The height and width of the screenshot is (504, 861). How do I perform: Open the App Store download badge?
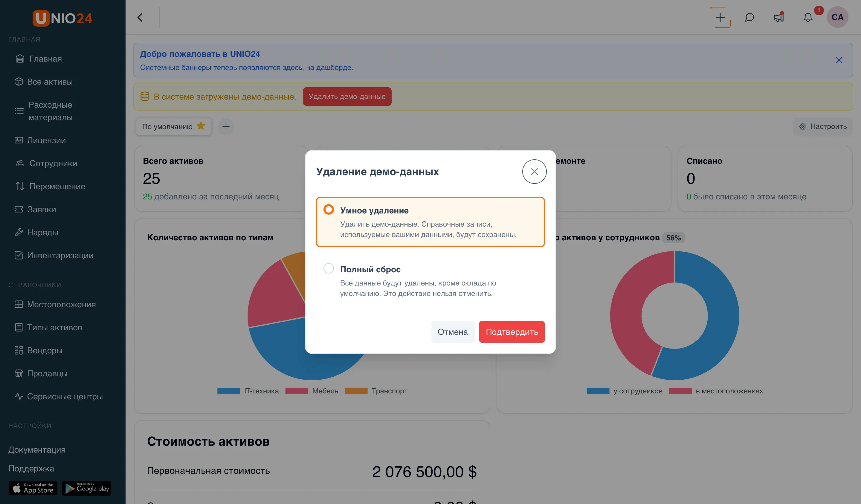coord(33,488)
